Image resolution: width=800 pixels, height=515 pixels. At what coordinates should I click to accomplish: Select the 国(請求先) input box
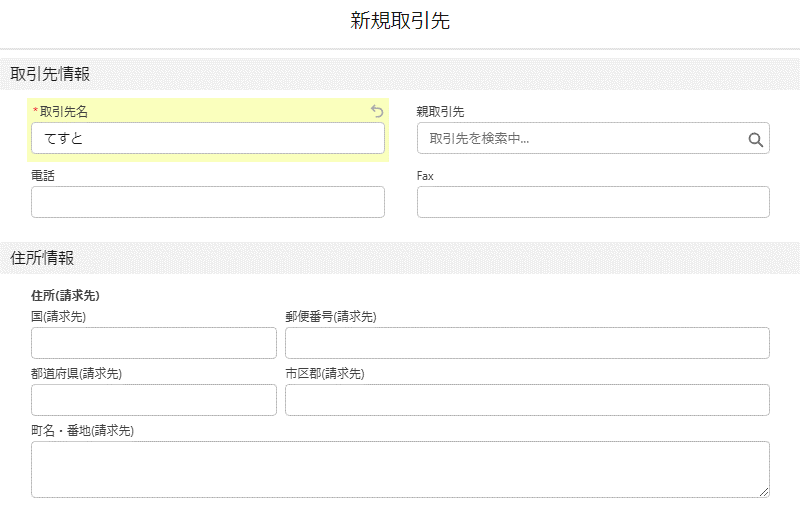click(154, 343)
